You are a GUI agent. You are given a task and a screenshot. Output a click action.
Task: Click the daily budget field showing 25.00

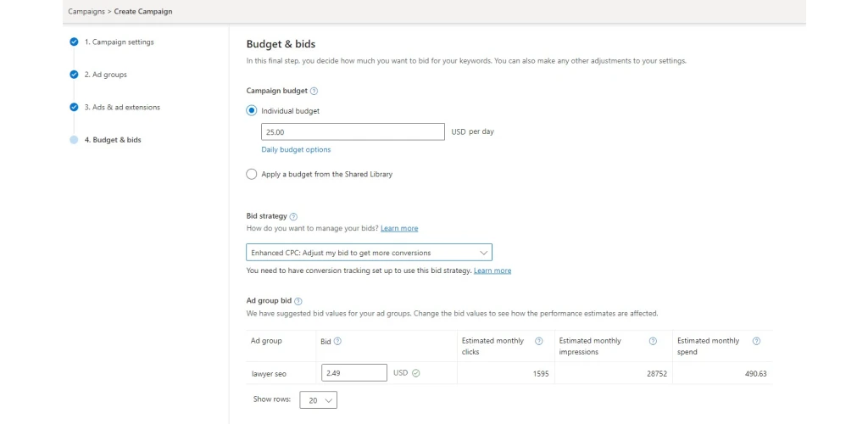(353, 131)
